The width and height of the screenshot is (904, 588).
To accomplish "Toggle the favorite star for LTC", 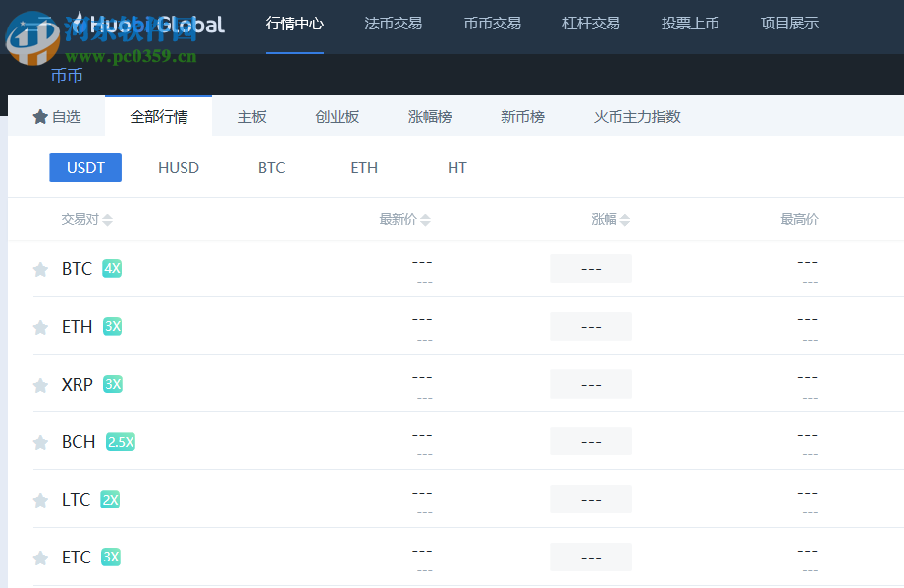I will [40, 499].
